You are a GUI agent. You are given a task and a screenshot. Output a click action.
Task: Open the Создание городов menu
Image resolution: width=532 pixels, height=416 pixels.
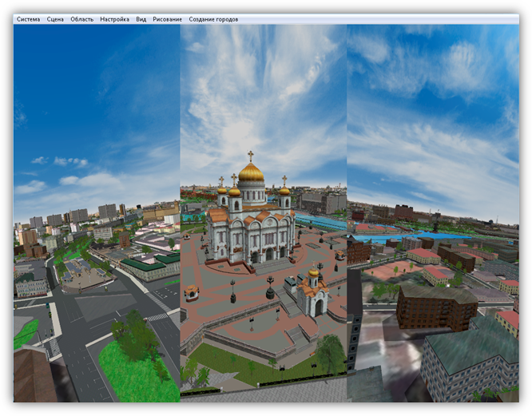pos(213,19)
